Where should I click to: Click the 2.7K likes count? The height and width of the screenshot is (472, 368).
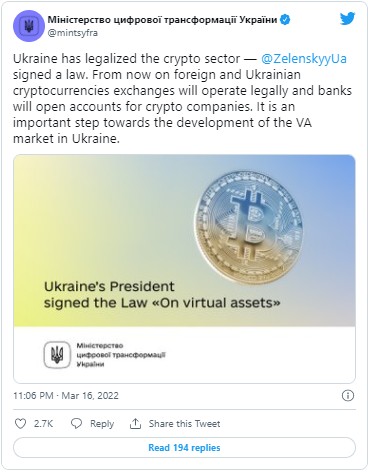pyautogui.click(x=43, y=424)
